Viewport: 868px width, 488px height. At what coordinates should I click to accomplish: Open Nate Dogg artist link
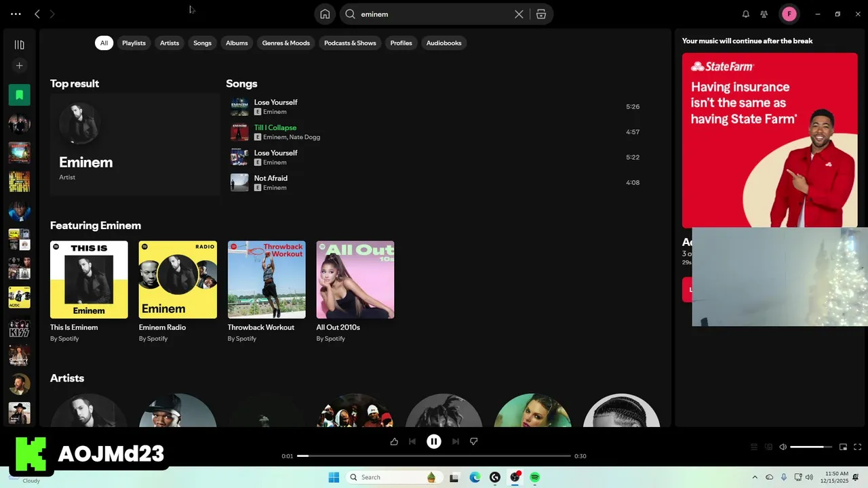(x=304, y=137)
